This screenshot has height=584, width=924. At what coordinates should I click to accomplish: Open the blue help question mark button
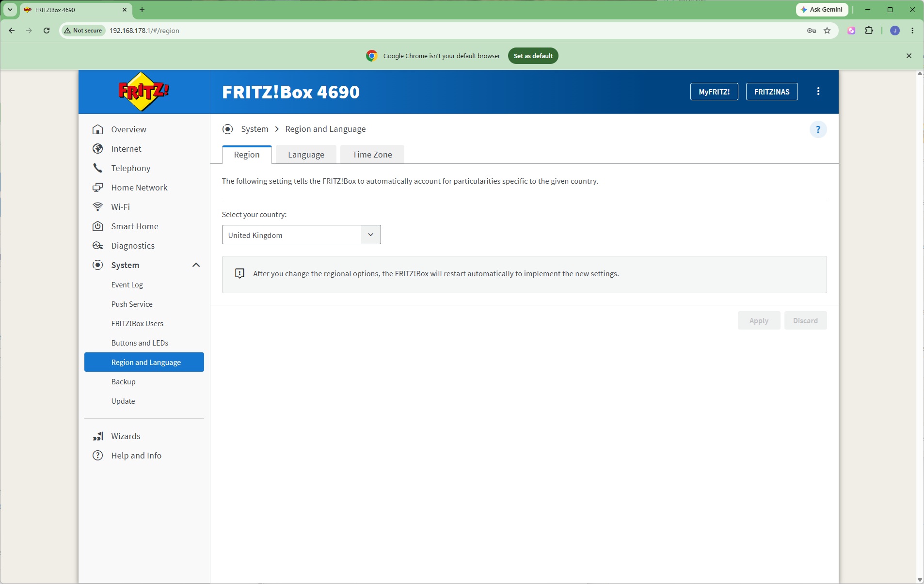point(818,129)
